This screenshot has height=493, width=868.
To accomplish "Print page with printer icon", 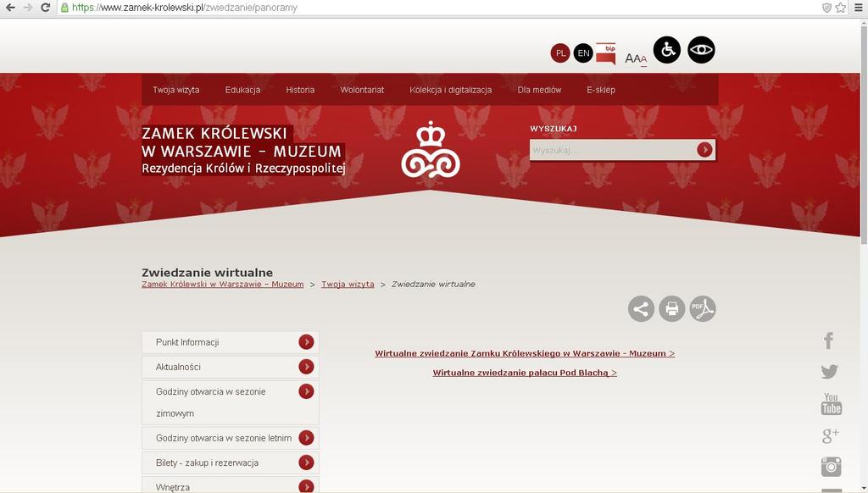I will 672,308.
